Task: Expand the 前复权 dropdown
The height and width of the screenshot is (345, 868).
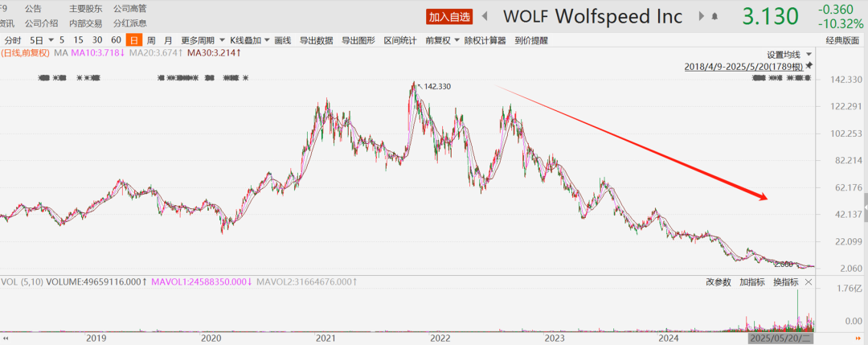Action: [457, 40]
